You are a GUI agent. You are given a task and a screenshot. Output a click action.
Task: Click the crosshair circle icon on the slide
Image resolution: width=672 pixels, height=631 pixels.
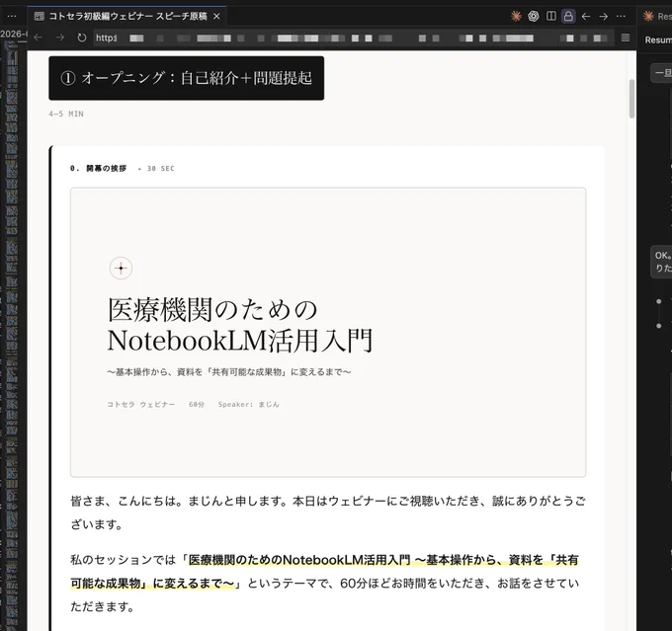[121, 269]
